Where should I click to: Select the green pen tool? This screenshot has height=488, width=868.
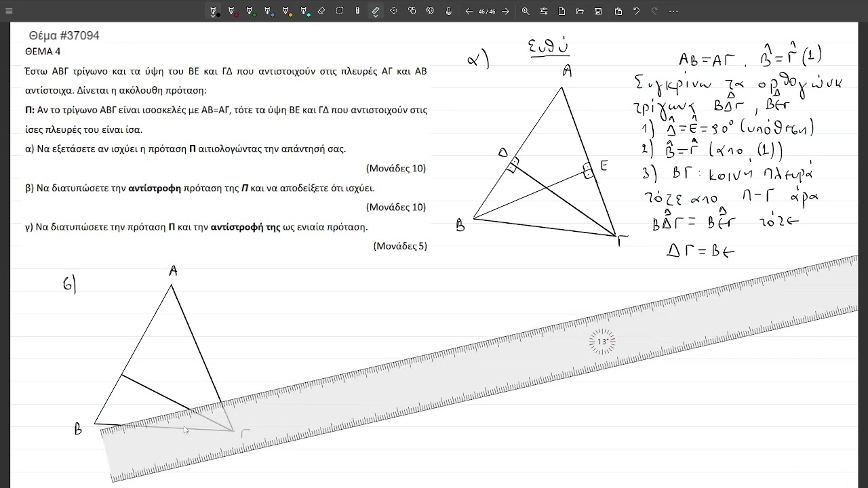point(250,11)
